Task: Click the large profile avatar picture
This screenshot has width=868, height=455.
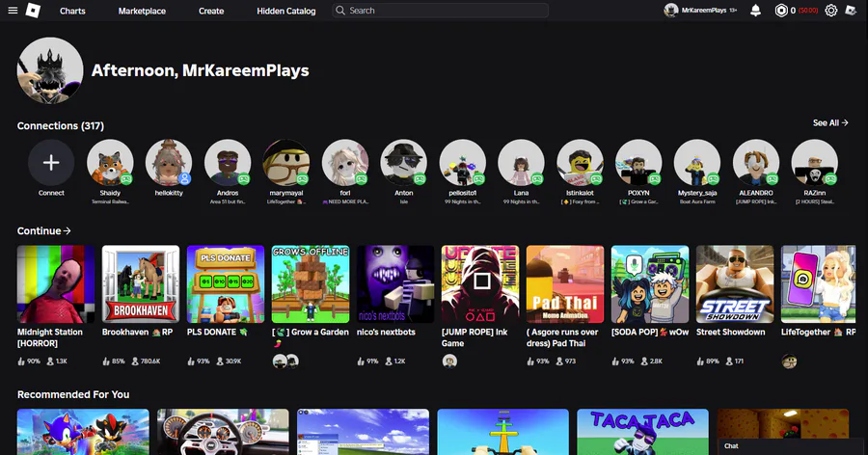Action: pos(50,70)
